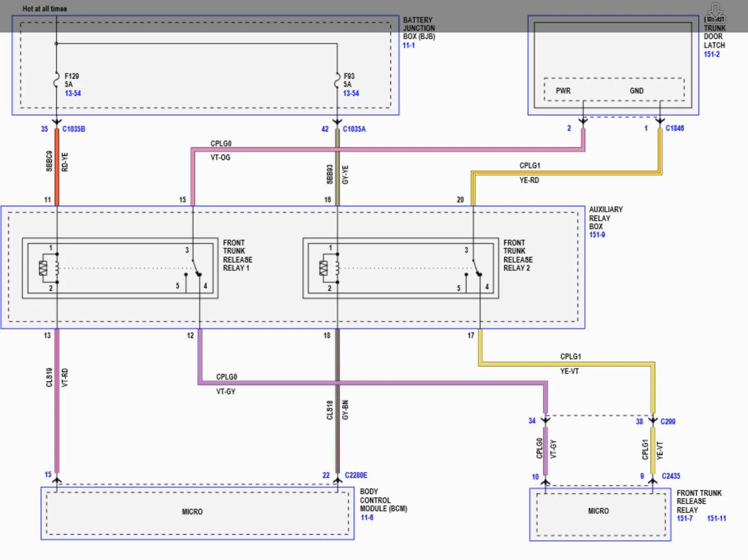Open the 13-54 link beside fuse F129
The image size is (748, 560).
[x=73, y=93]
